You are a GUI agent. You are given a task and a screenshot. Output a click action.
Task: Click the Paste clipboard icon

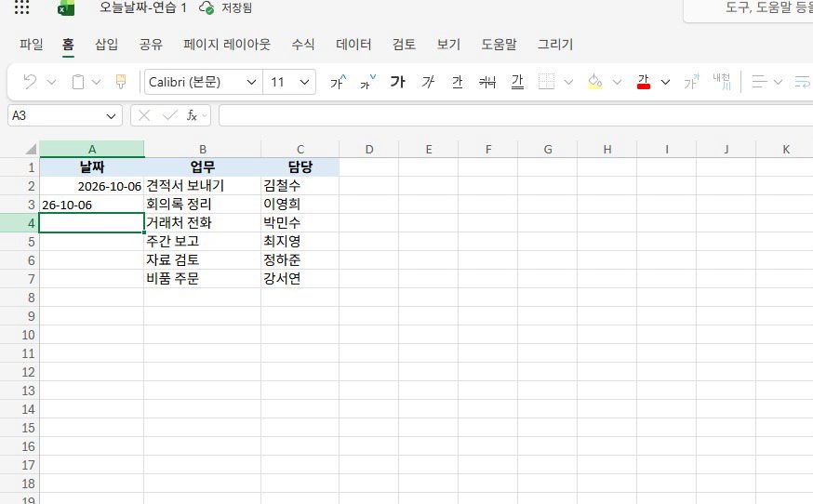point(78,82)
